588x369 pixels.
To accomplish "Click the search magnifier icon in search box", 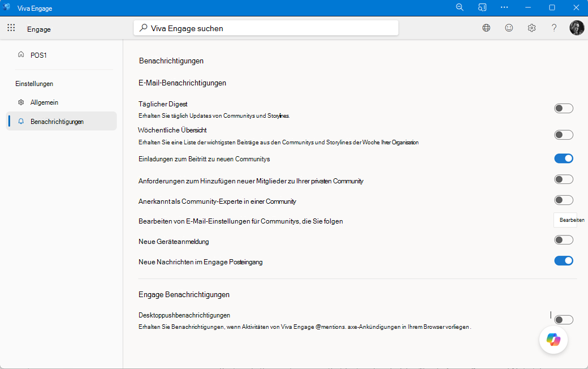I will coord(143,28).
